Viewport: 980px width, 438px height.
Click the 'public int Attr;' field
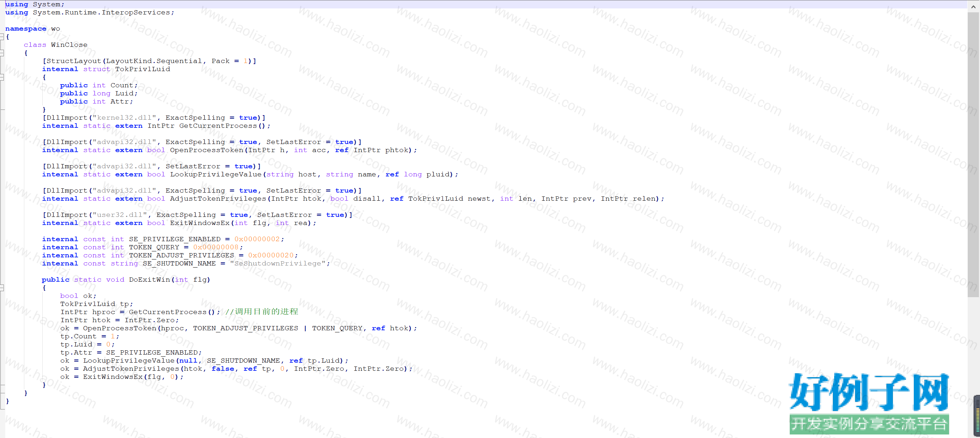coord(97,101)
